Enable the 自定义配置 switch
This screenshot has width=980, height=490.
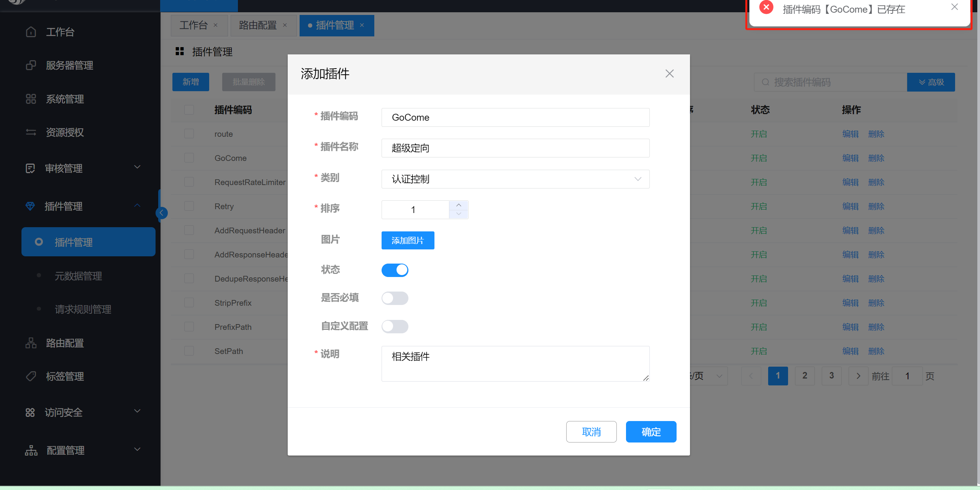[x=395, y=326]
